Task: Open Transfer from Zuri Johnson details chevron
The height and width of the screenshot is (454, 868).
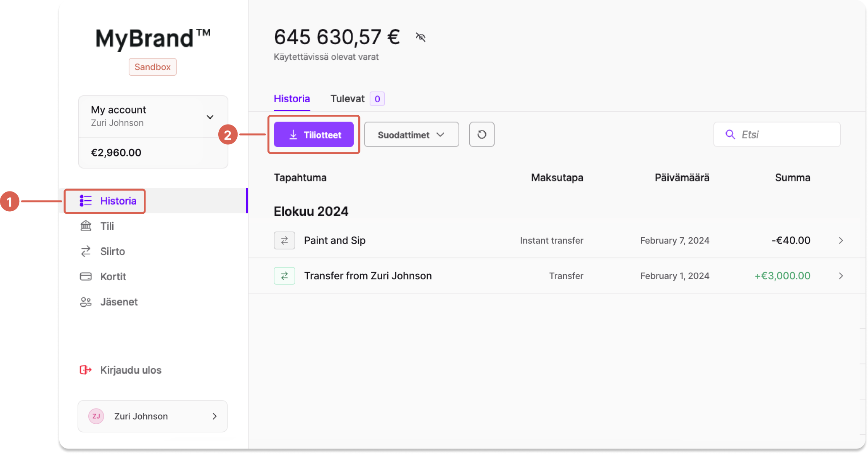Action: [841, 276]
